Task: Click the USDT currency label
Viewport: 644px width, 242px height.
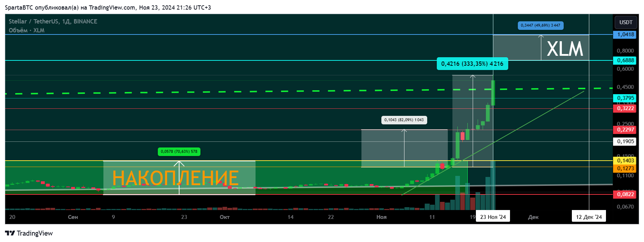Action: click(x=626, y=22)
